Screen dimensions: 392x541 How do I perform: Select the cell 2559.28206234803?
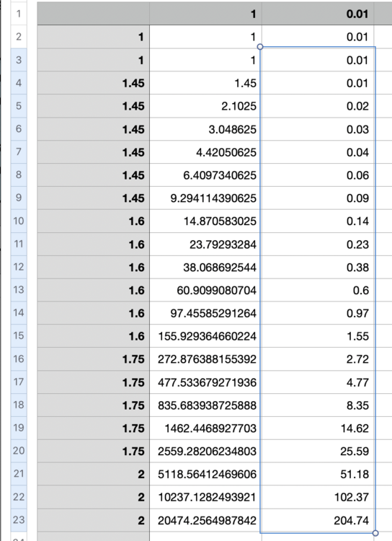click(205, 452)
